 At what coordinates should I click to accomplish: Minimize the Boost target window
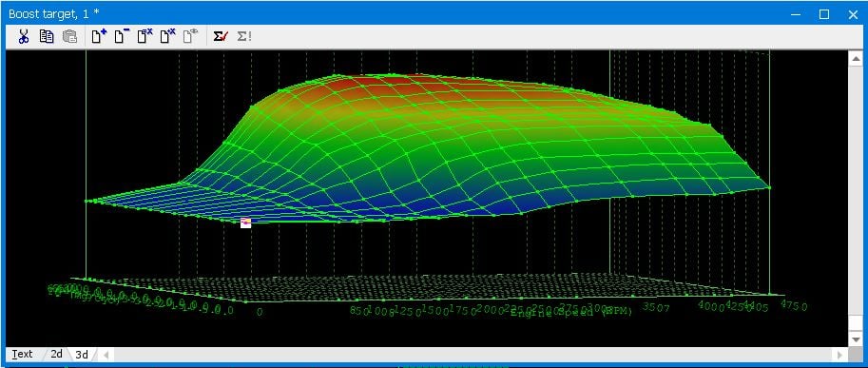(796, 14)
